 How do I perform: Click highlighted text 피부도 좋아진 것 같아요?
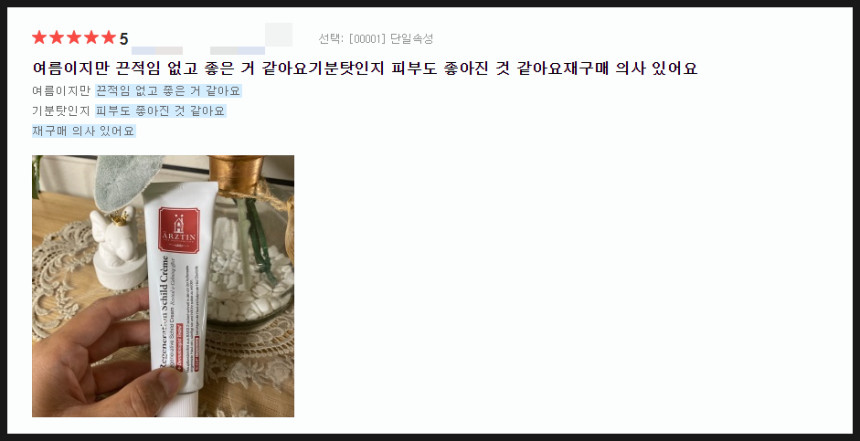pyautogui.click(x=161, y=111)
